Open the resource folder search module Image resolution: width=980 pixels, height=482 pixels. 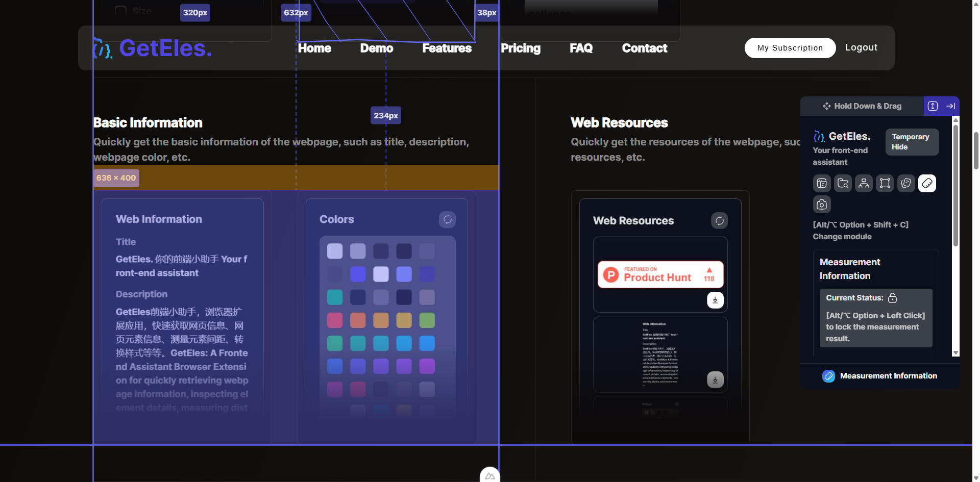tap(843, 183)
